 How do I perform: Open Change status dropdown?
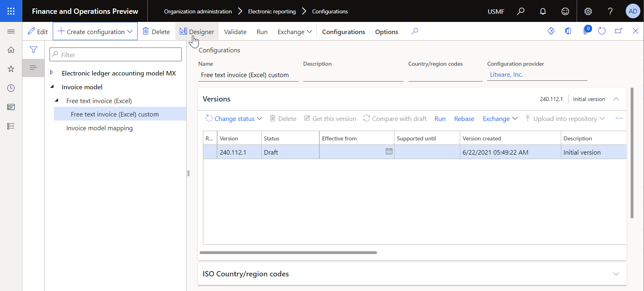tap(234, 119)
